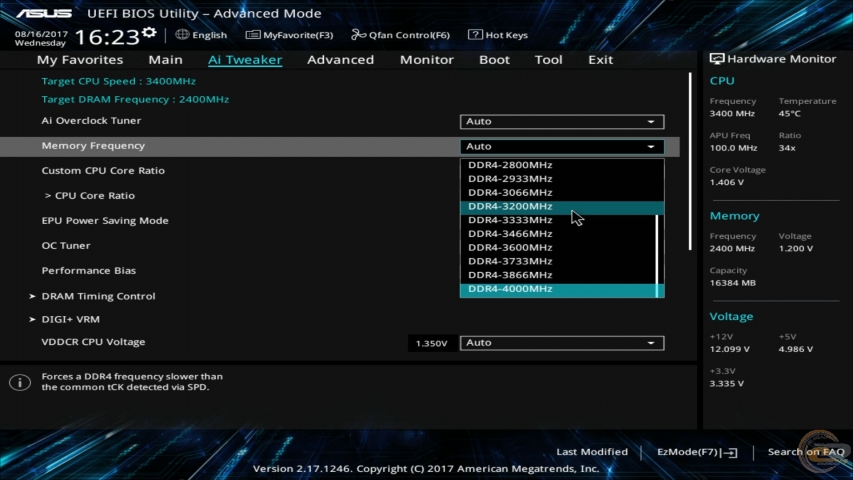Click the Hot Keys question mark icon
Screen dimensions: 853x480
pyautogui.click(x=475, y=34)
